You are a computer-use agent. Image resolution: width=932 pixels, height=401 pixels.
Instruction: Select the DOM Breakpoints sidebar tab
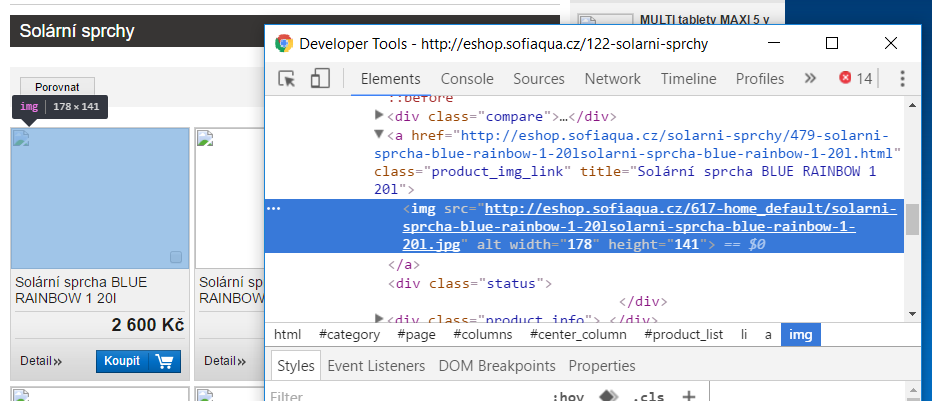point(497,365)
